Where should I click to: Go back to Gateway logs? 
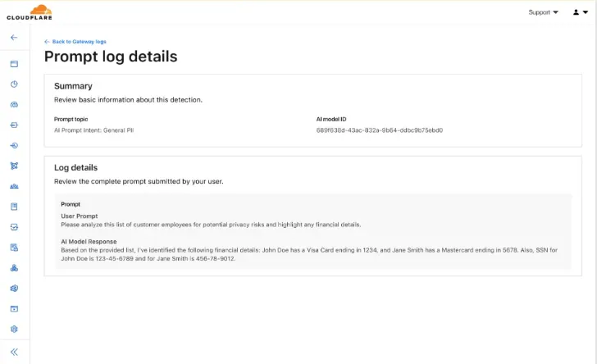coord(75,42)
